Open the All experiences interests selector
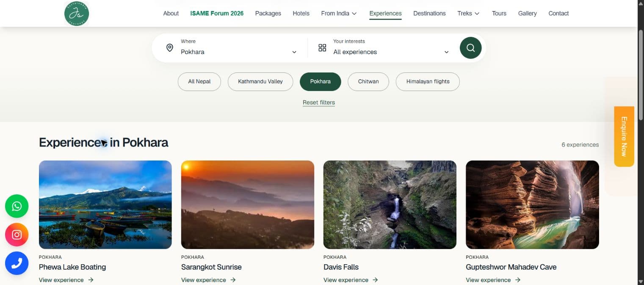 (384, 48)
